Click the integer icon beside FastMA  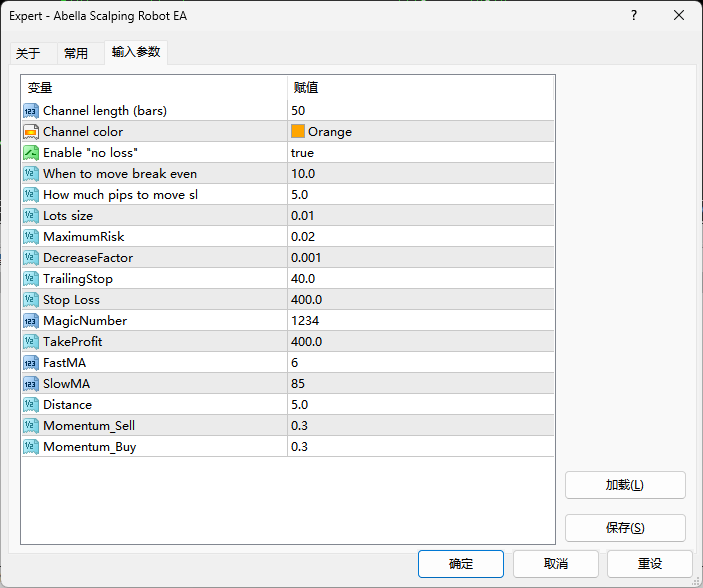30,363
